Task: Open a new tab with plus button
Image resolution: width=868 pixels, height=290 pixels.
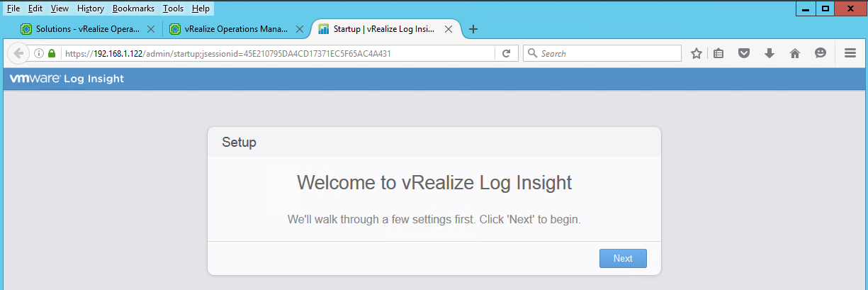Action: click(473, 29)
